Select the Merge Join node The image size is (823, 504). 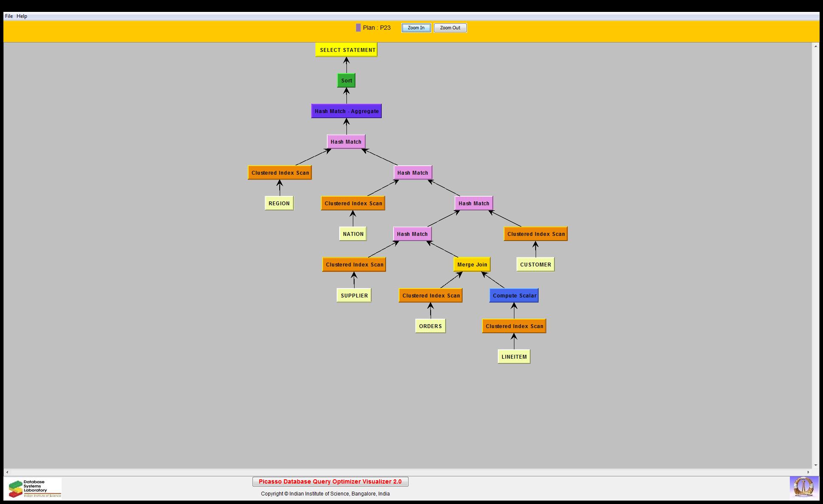472,264
